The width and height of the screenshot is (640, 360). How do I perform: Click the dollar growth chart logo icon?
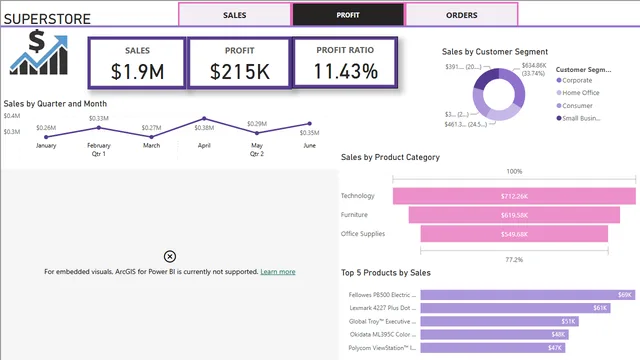coord(39,53)
